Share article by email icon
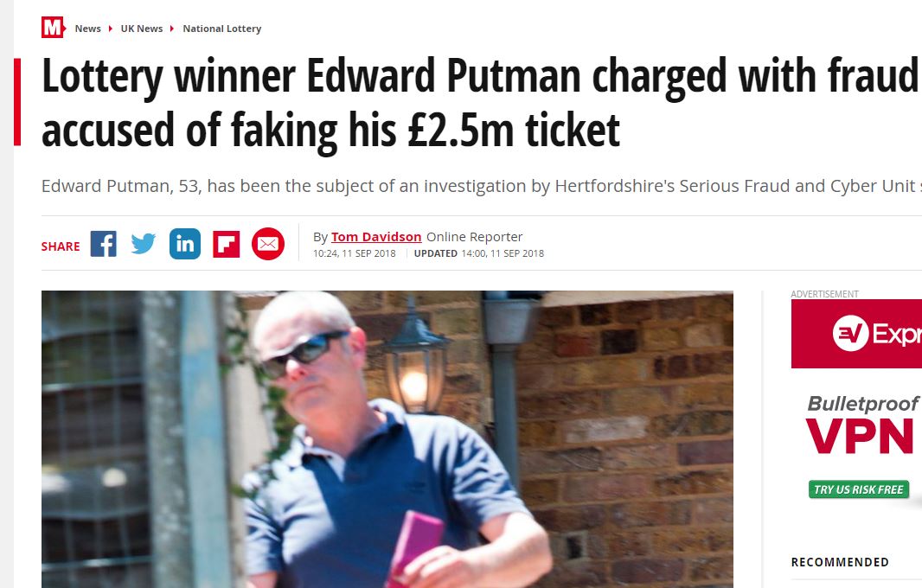The width and height of the screenshot is (922, 588). click(x=268, y=245)
